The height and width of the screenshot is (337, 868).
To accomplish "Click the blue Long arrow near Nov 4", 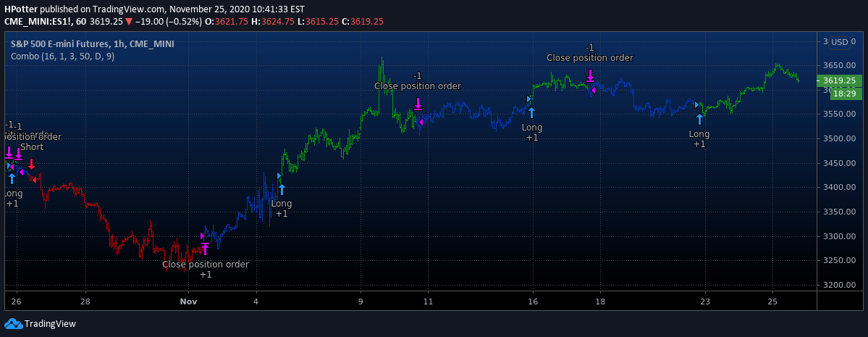I will tap(282, 189).
